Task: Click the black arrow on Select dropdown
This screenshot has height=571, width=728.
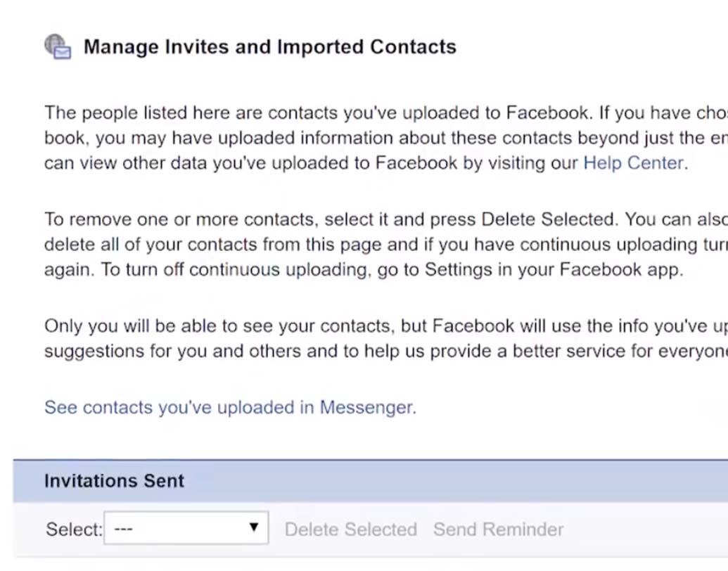Action: click(254, 527)
